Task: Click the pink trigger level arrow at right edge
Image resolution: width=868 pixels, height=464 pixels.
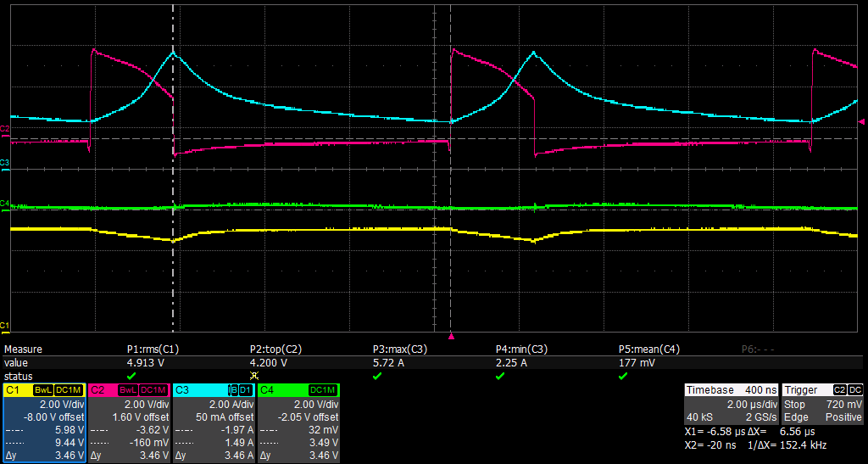Action: [x=861, y=121]
